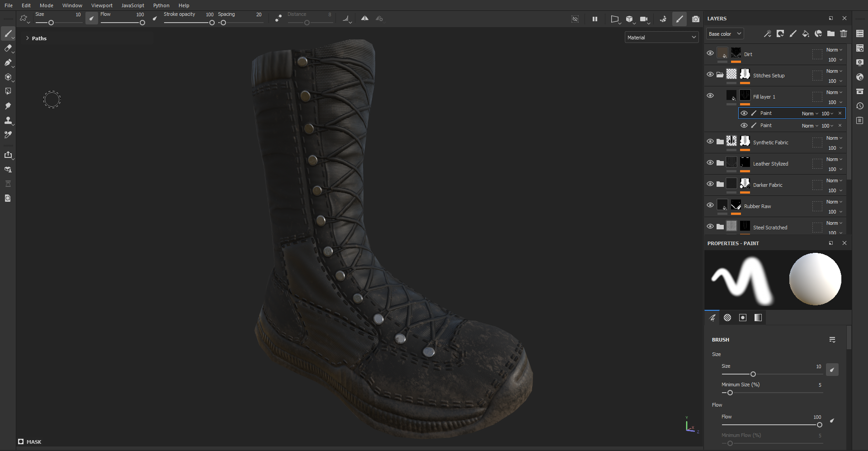Screen dimensions: 868x451
Task: Open the Viewport menu
Action: (x=102, y=5)
